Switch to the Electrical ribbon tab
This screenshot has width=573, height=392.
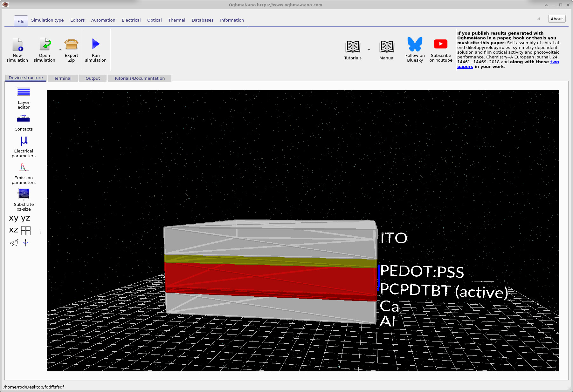[x=131, y=20]
